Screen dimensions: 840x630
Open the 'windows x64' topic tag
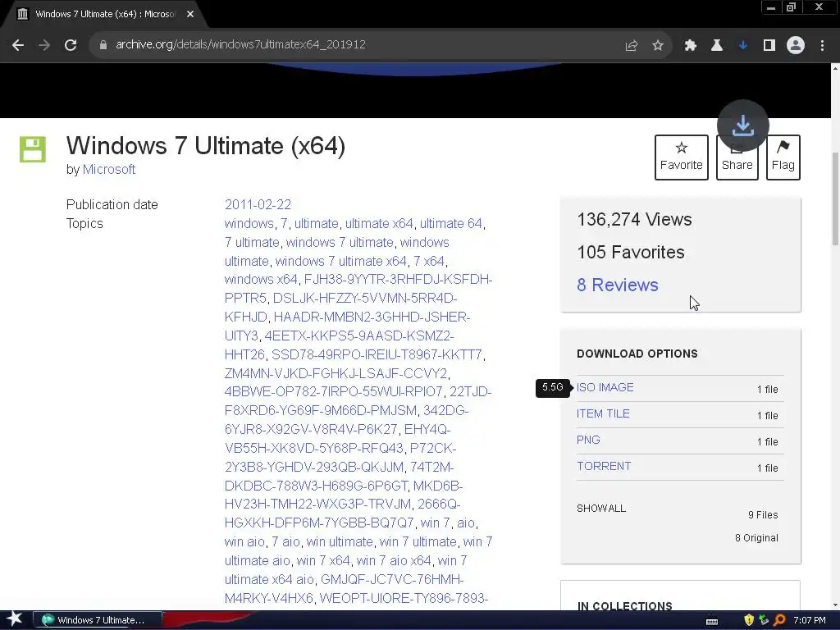point(261,279)
